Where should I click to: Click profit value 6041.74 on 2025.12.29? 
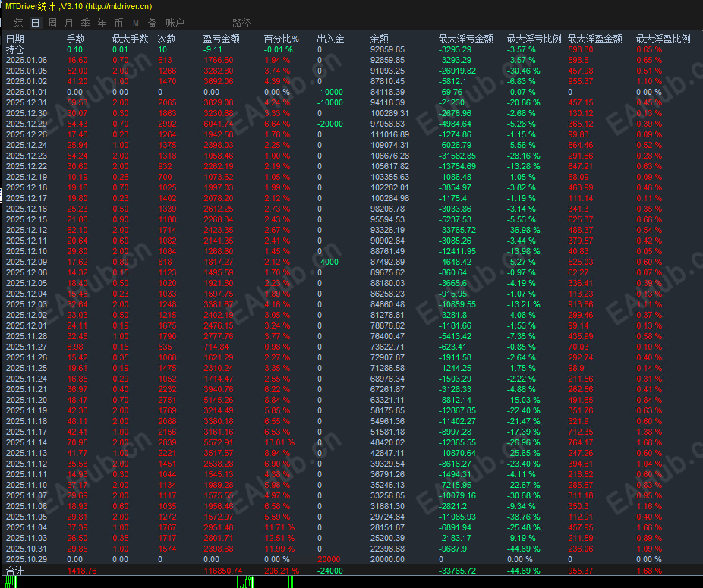[x=219, y=124]
